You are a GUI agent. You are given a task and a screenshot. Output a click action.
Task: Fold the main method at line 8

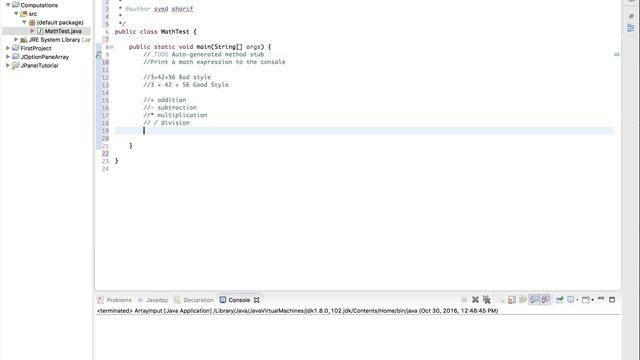coord(112,47)
